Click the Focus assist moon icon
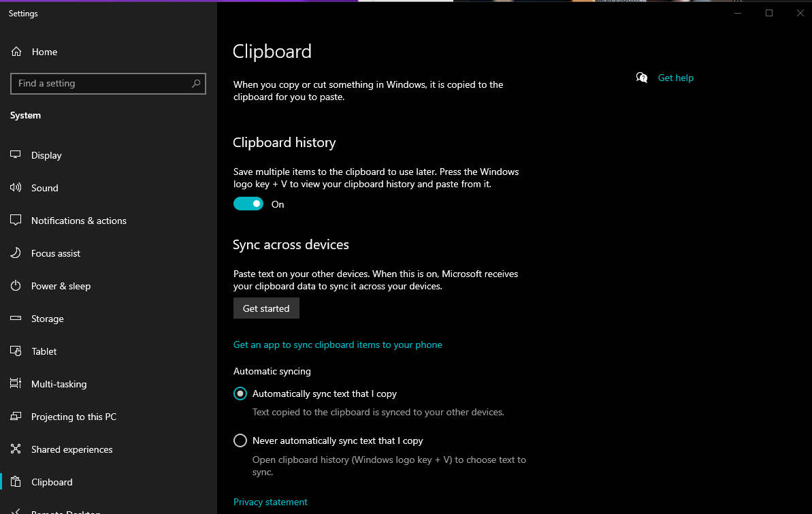Viewport: 812px width, 514px height. click(16, 253)
